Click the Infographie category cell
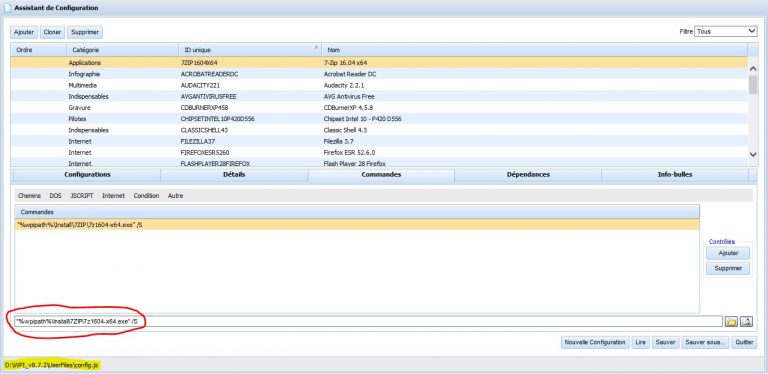This screenshot has height=374, width=768. coord(84,74)
